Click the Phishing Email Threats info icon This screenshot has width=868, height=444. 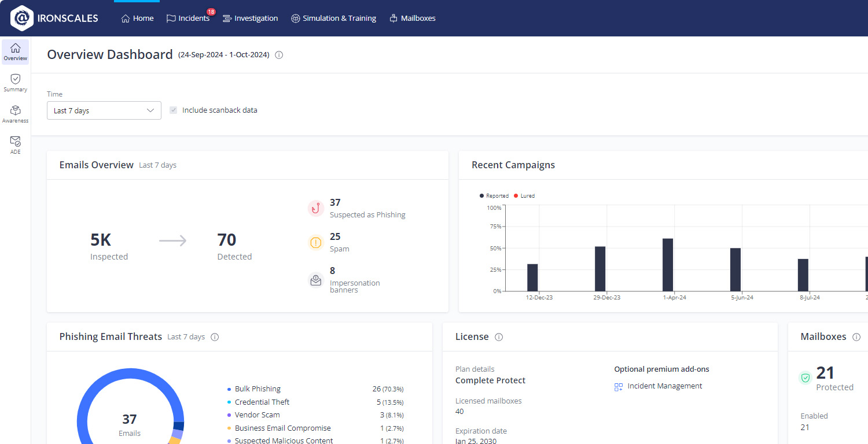pos(215,337)
